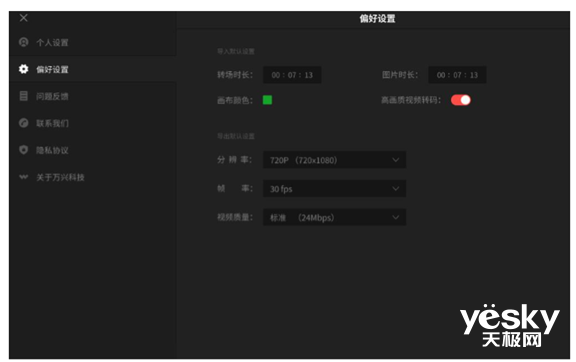Image resolution: width=576 pixels, height=362 pixels.
Task: Click the 联系我们 icon
Action: point(24,123)
